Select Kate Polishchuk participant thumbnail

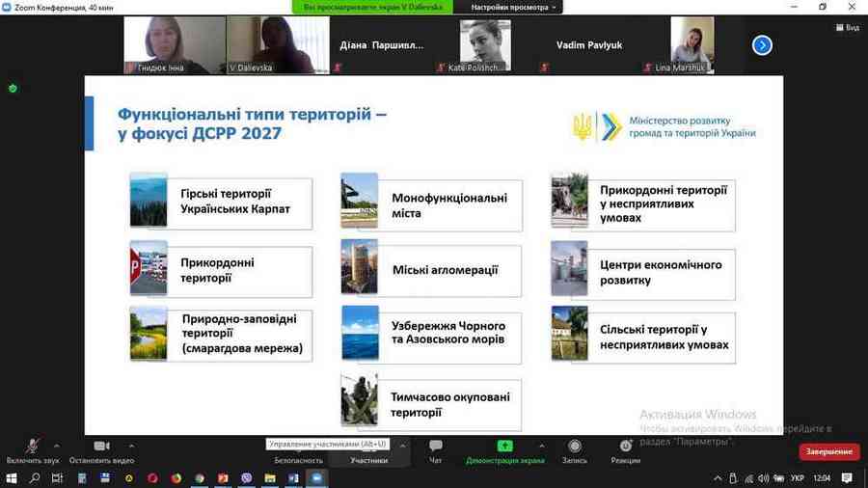[x=484, y=45]
